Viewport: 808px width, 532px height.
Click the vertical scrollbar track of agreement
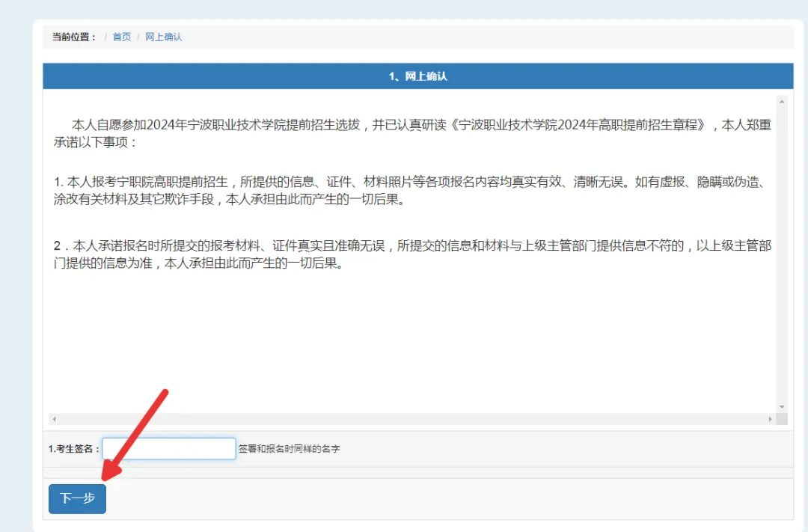pos(782,254)
